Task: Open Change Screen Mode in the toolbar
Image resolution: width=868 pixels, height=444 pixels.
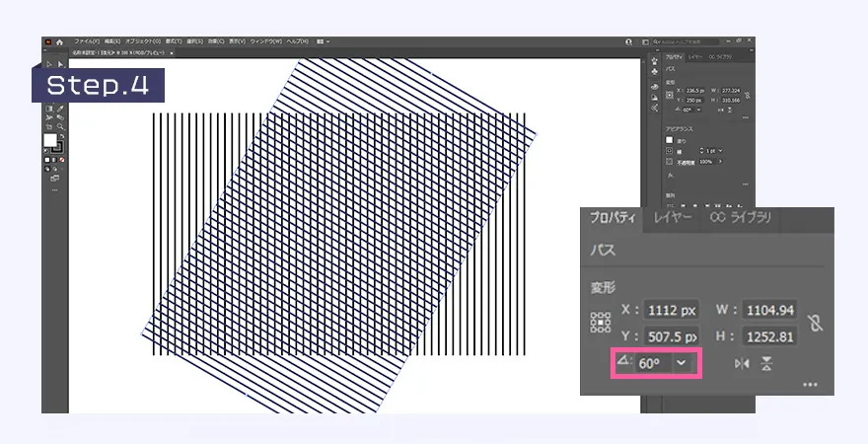Action: 54,179
